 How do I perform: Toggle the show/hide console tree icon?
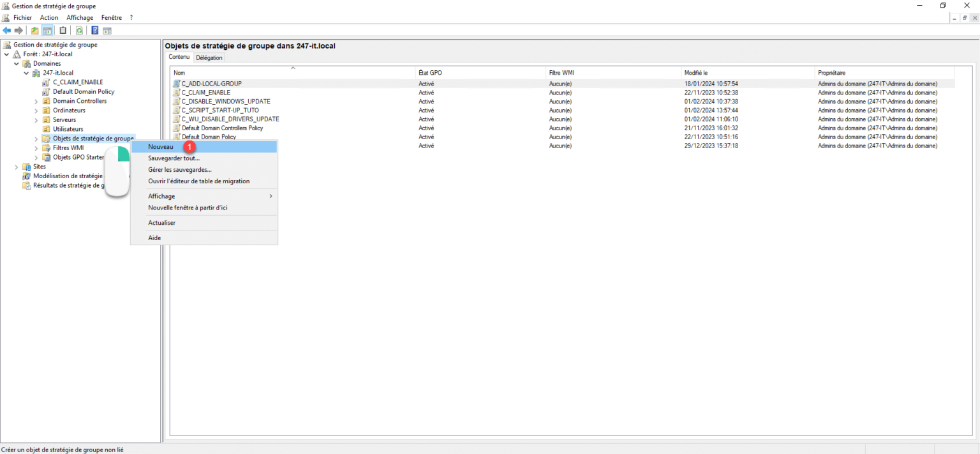[x=47, y=29]
